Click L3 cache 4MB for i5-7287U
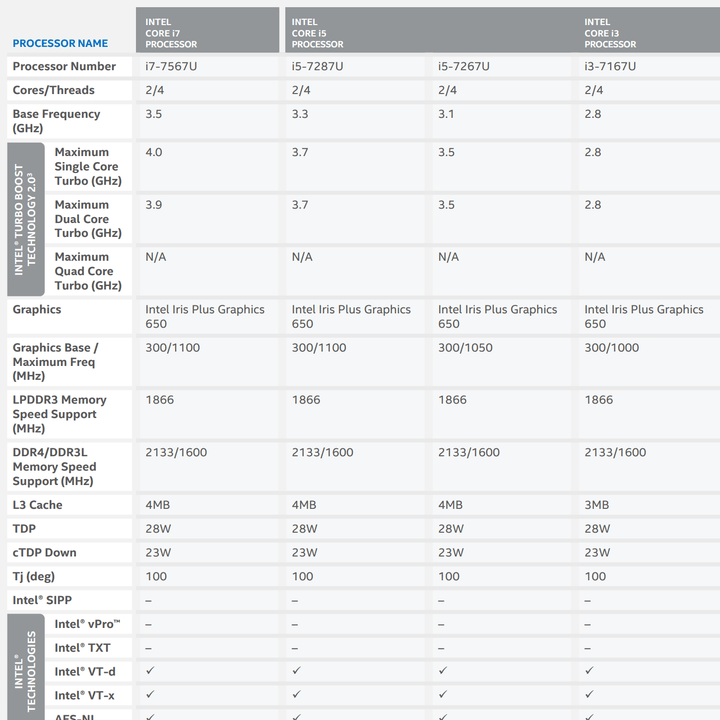This screenshot has height=720, width=720. tap(304, 505)
